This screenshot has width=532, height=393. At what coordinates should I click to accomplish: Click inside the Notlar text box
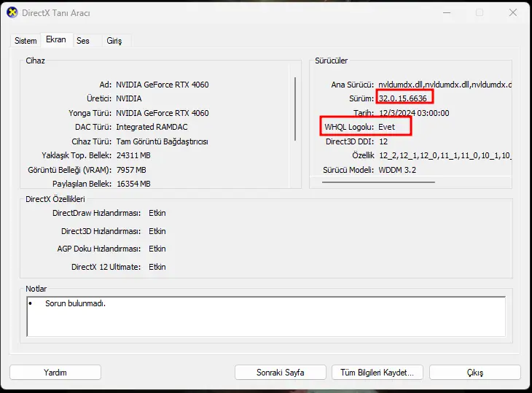coord(266,316)
